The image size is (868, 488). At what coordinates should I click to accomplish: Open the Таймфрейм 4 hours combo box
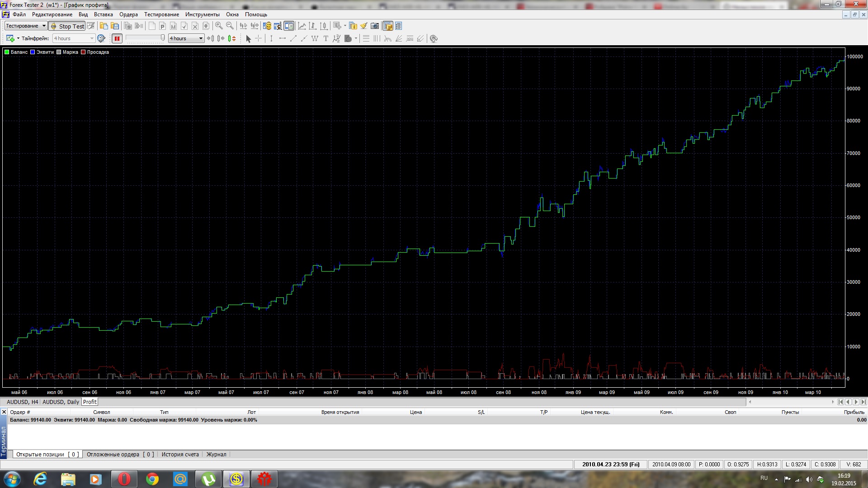coord(74,38)
